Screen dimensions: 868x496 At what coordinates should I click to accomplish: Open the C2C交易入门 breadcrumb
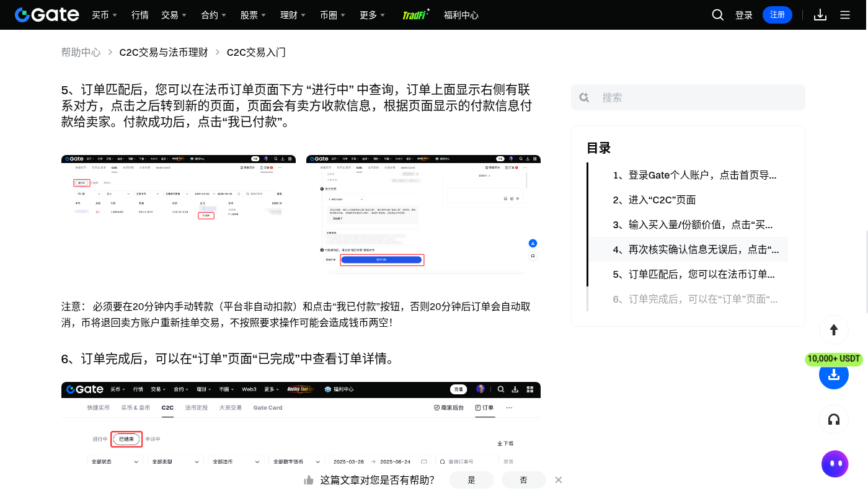[x=256, y=52]
